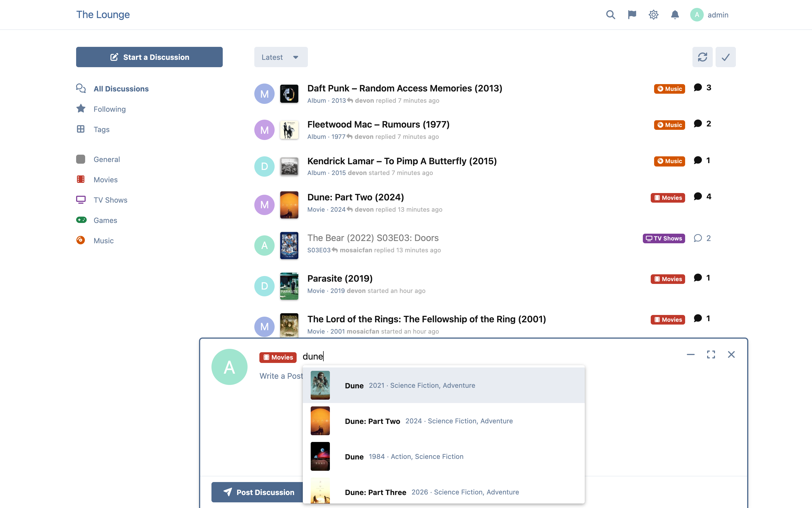Image resolution: width=812 pixels, height=508 pixels.
Task: Click Start a Discussion button
Action: click(149, 57)
